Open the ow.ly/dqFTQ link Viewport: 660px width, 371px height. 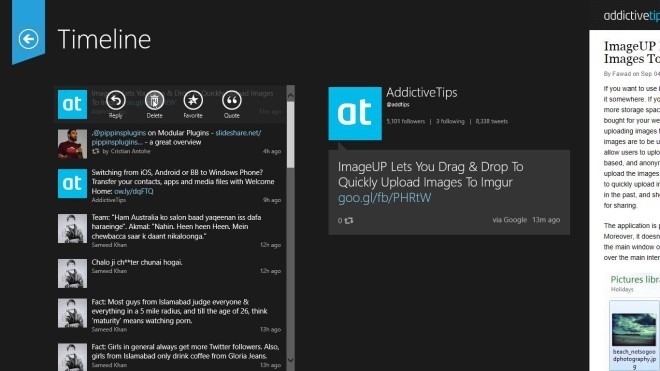(133, 191)
